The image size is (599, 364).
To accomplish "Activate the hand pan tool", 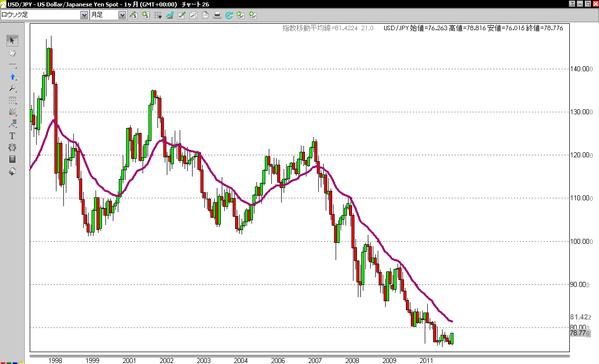I will (13, 53).
